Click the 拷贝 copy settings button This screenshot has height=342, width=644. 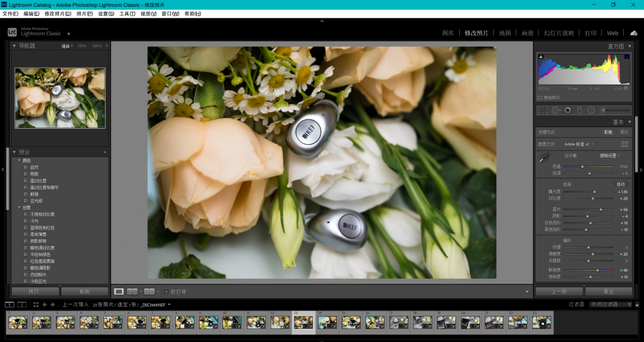[x=35, y=291]
